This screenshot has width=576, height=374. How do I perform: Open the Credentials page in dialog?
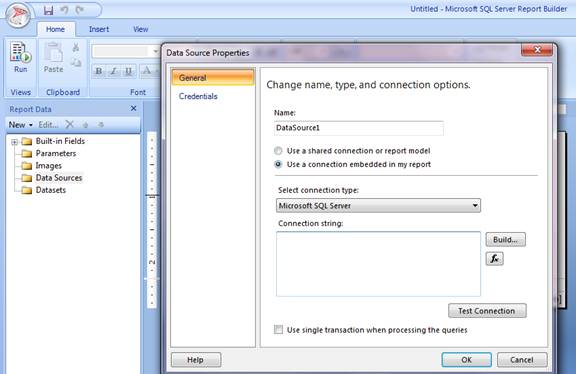[x=198, y=96]
